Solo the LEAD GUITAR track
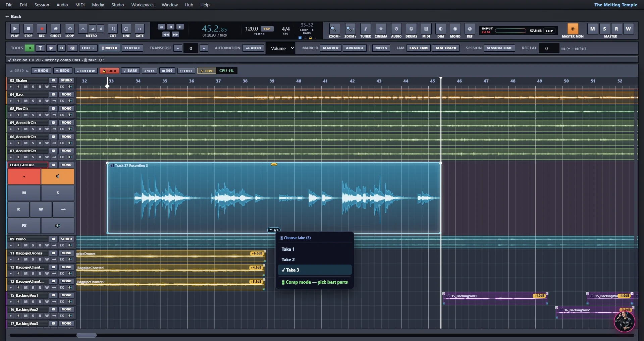 click(x=58, y=193)
